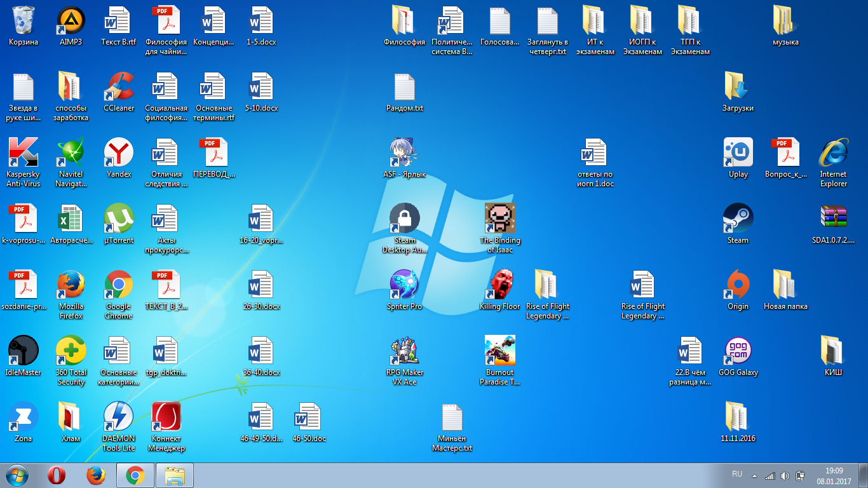
Task: Launch Opera from the taskbar
Action: (57, 475)
